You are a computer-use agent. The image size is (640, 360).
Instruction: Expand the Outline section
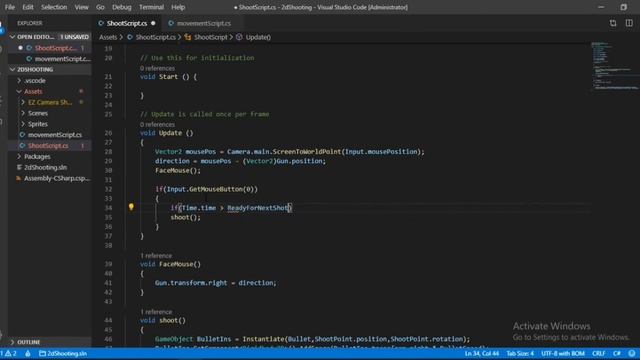tap(13, 342)
